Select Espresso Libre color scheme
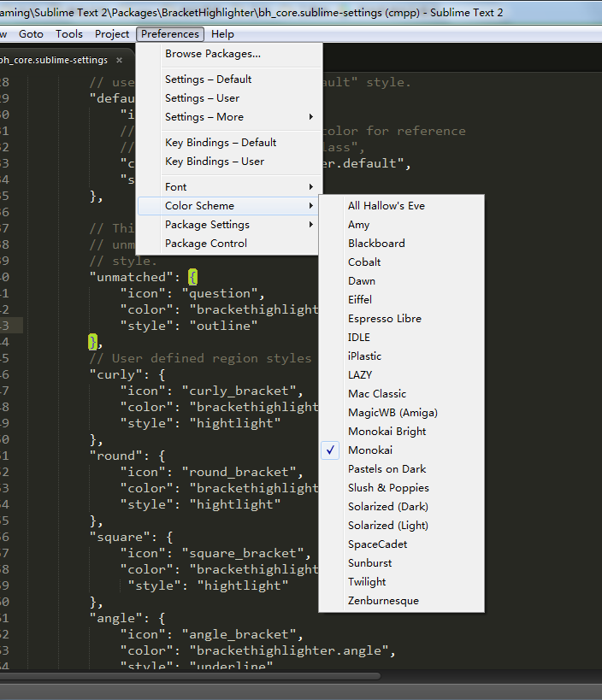Screen dimensions: 602x700 (402, 318)
